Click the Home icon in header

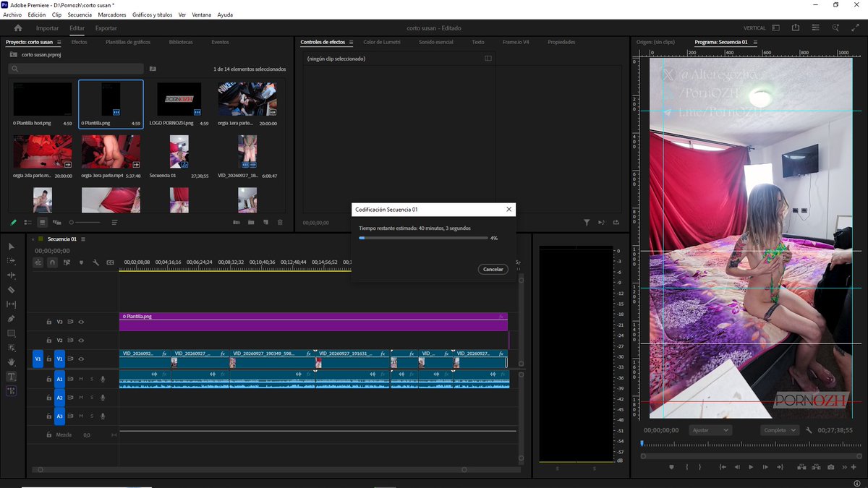coord(18,28)
